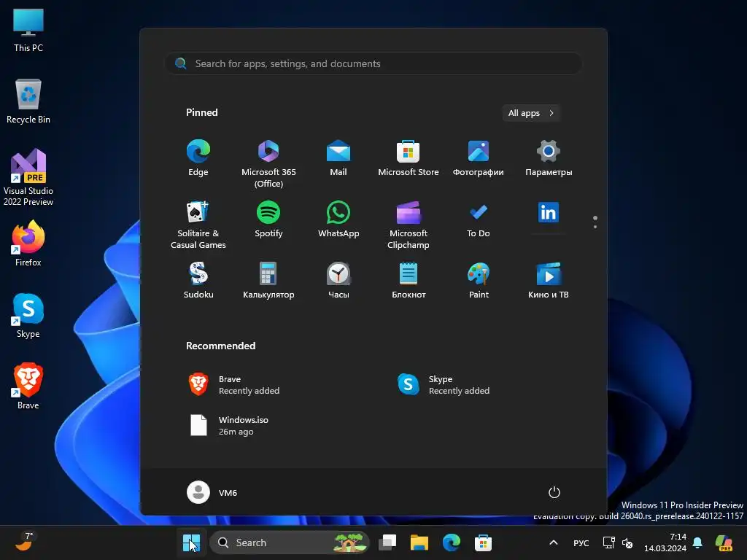
Task: Open Task View on the taskbar
Action: point(387,542)
